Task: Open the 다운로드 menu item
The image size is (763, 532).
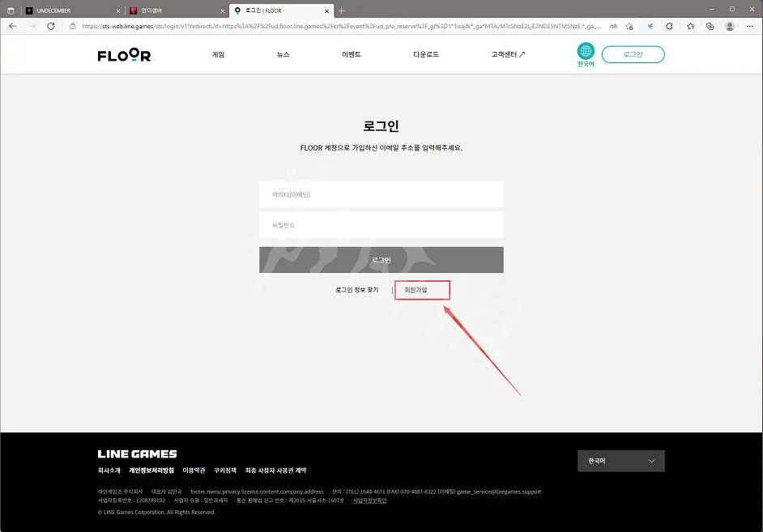Action: coord(426,55)
